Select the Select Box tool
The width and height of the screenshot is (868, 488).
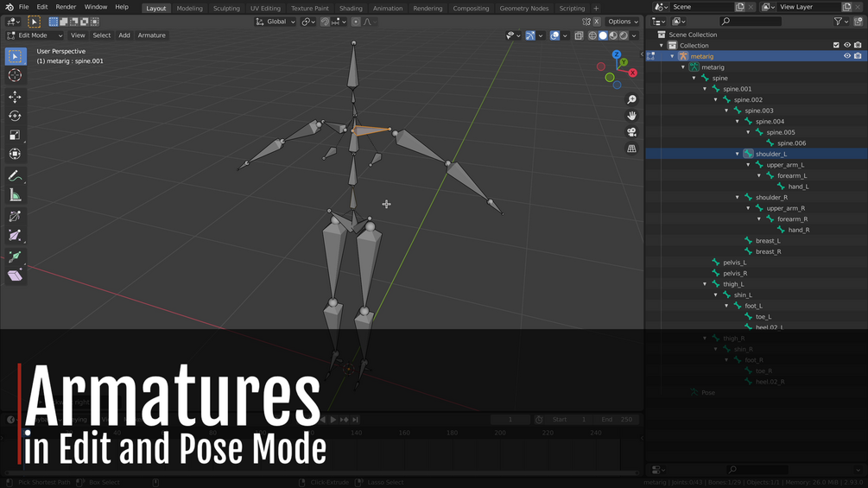(15, 56)
